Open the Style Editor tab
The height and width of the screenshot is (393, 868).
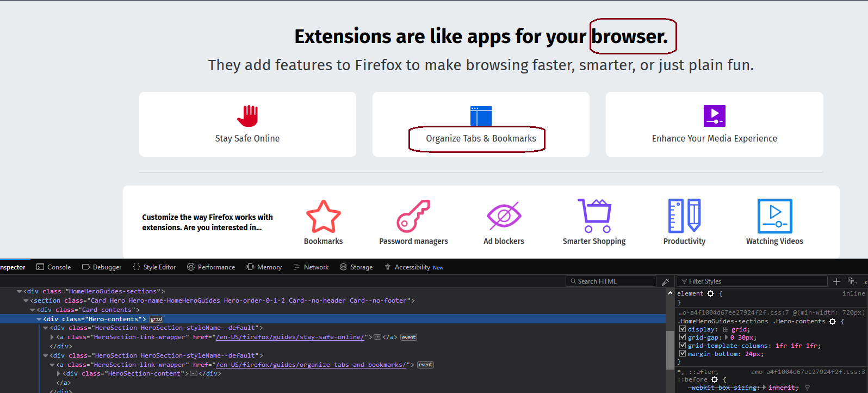(x=154, y=267)
